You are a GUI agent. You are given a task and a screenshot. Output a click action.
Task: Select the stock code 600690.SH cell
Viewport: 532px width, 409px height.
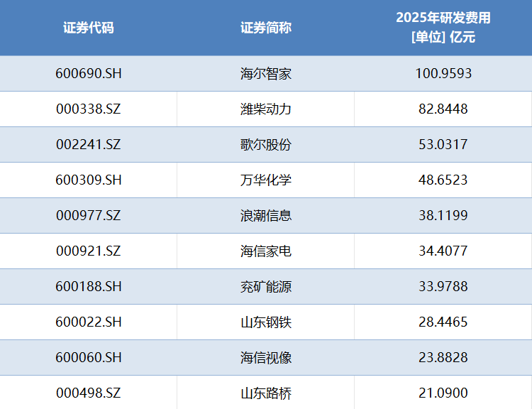88,73
